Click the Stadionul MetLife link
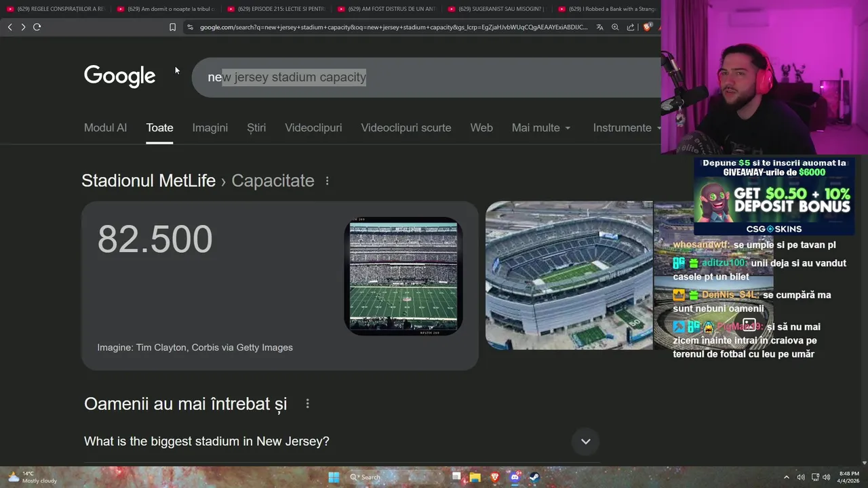This screenshot has height=488, width=868. pos(149,181)
